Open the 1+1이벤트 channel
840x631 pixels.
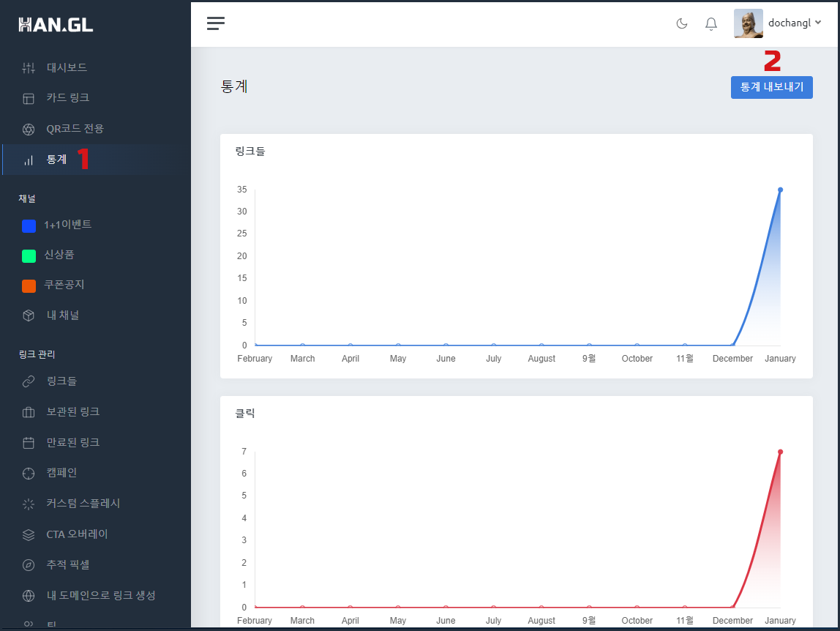67,225
